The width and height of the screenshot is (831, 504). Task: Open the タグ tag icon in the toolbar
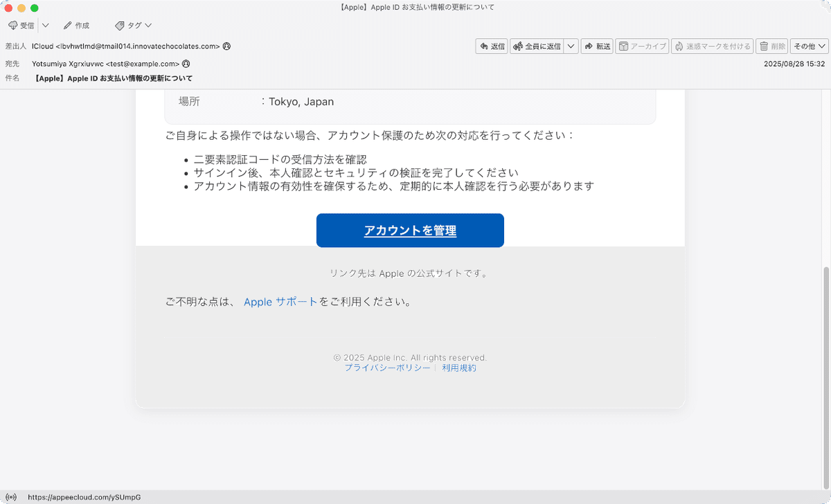point(119,25)
